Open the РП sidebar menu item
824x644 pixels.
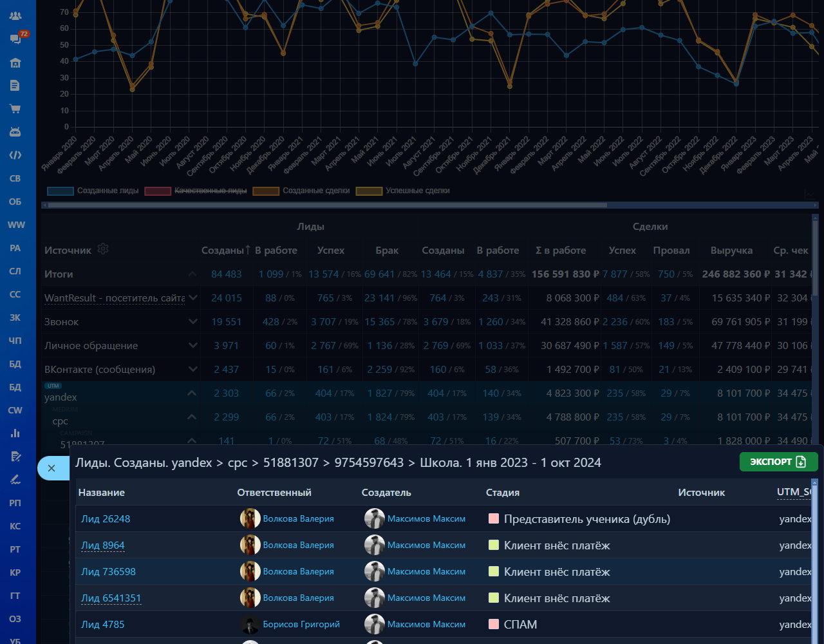tap(15, 503)
